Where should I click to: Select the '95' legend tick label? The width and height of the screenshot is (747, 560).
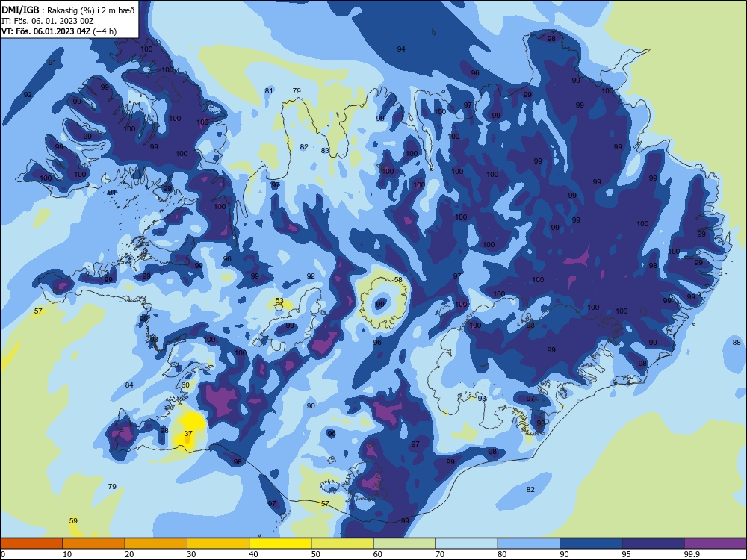pyautogui.click(x=627, y=554)
